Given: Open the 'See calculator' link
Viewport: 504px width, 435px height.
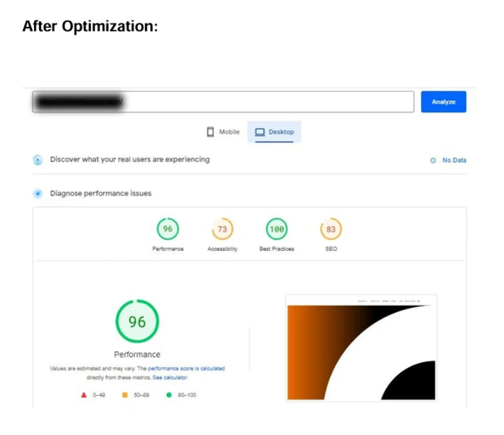Looking at the screenshot, I should pyautogui.click(x=169, y=378).
